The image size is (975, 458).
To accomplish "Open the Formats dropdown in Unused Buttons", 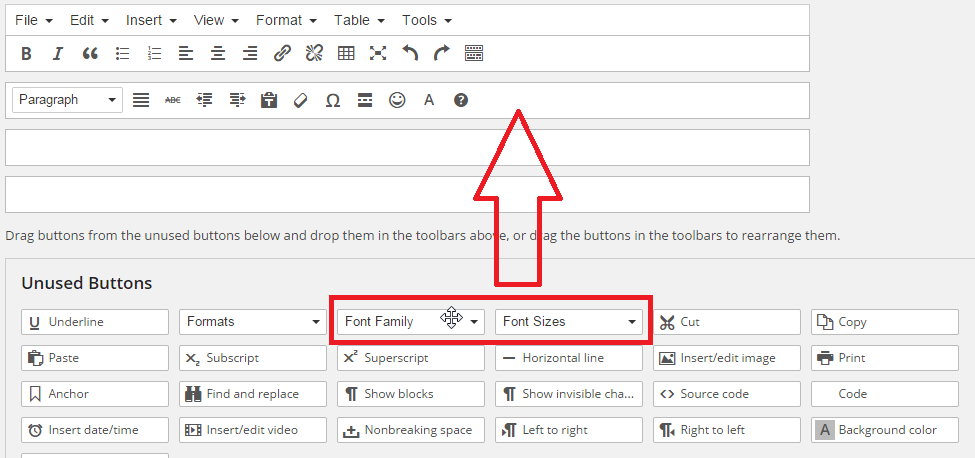I will (253, 322).
